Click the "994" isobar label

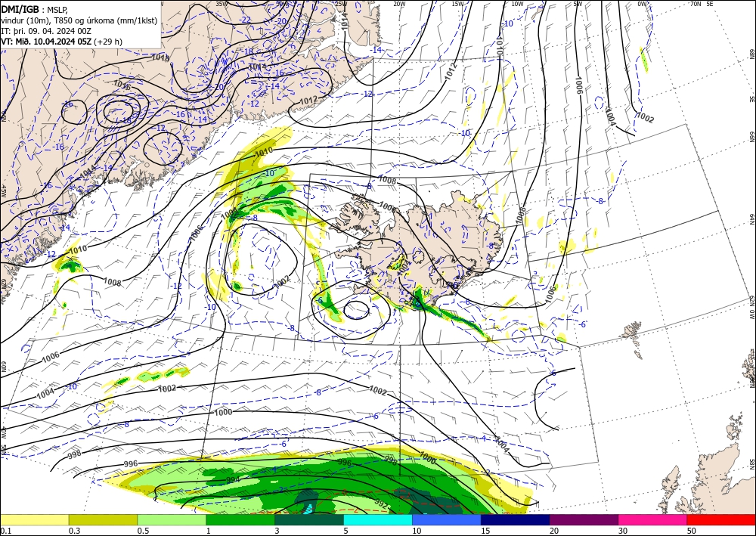click(233, 480)
